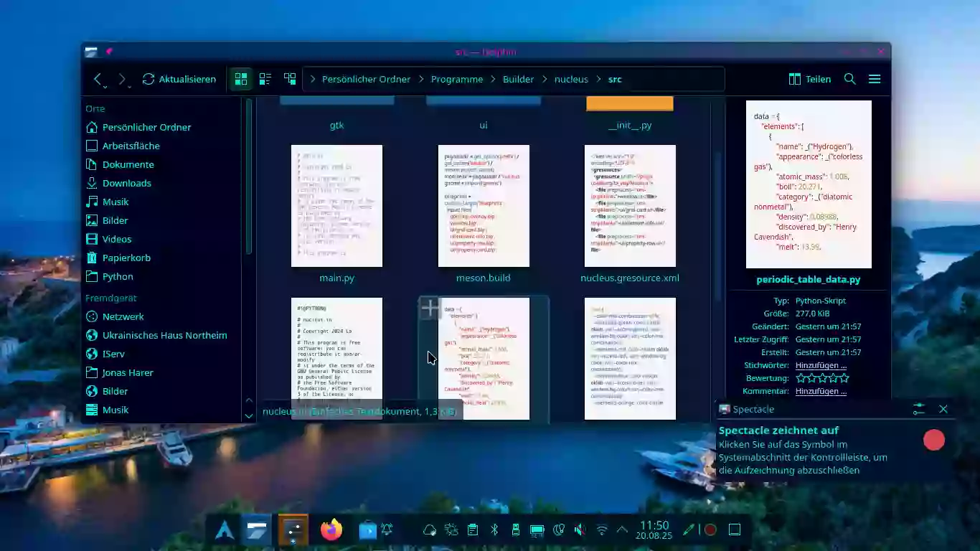Click the Aktualisieren refresh button
This screenshot has height=551, width=980.
pyautogui.click(x=179, y=80)
